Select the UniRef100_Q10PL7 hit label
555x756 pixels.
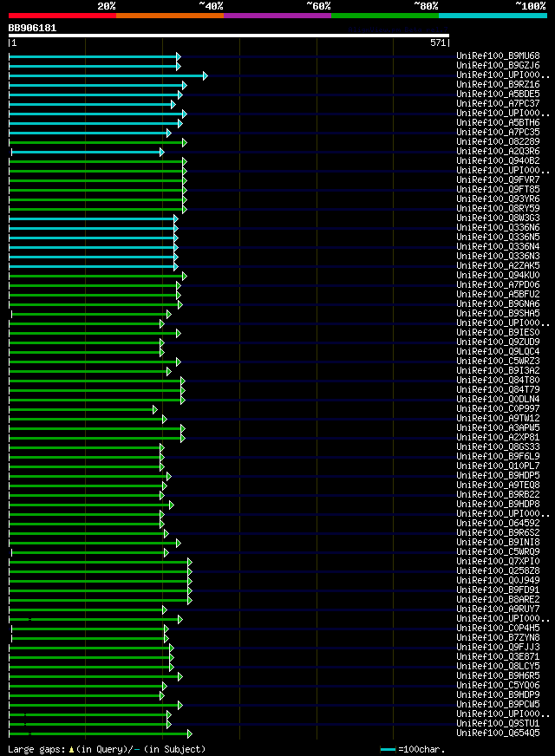pyautogui.click(x=498, y=466)
